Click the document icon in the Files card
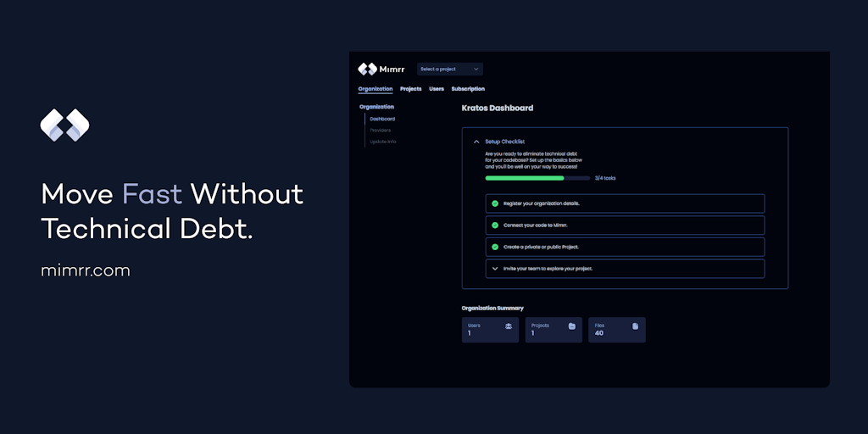 tap(635, 326)
